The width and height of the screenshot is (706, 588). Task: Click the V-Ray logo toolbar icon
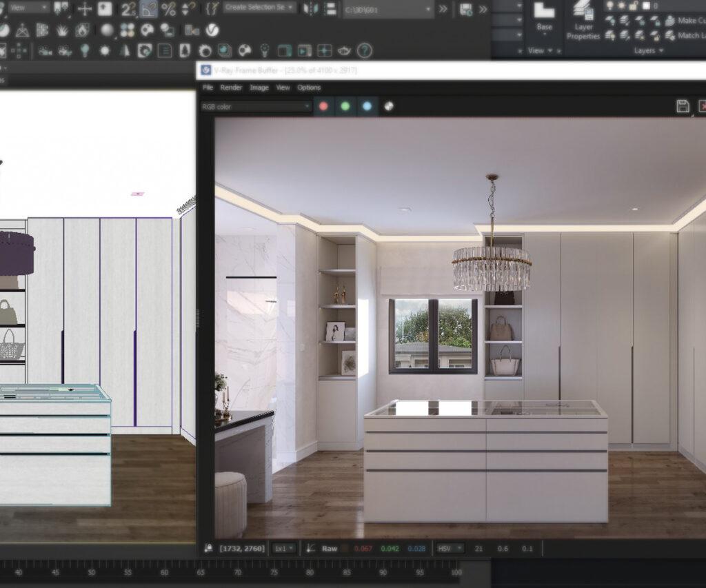tap(212, 30)
